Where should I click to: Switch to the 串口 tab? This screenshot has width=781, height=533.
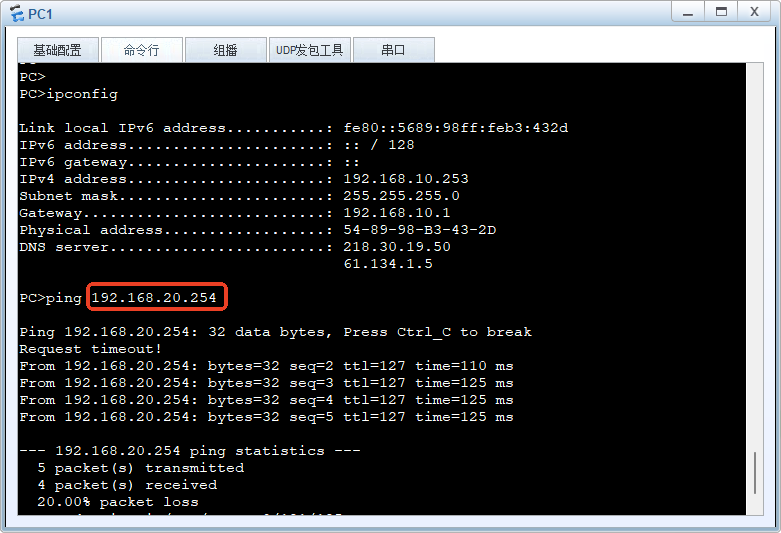393,50
